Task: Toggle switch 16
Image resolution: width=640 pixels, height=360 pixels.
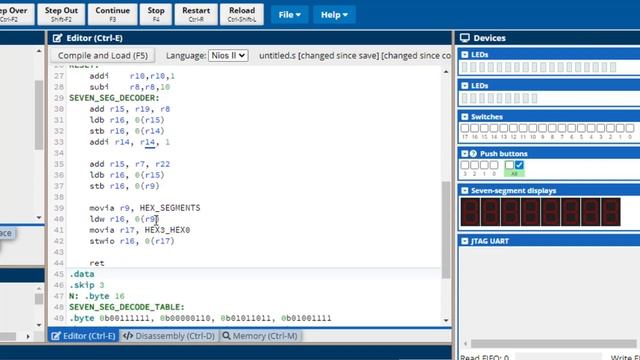Action: [x=475, y=128]
